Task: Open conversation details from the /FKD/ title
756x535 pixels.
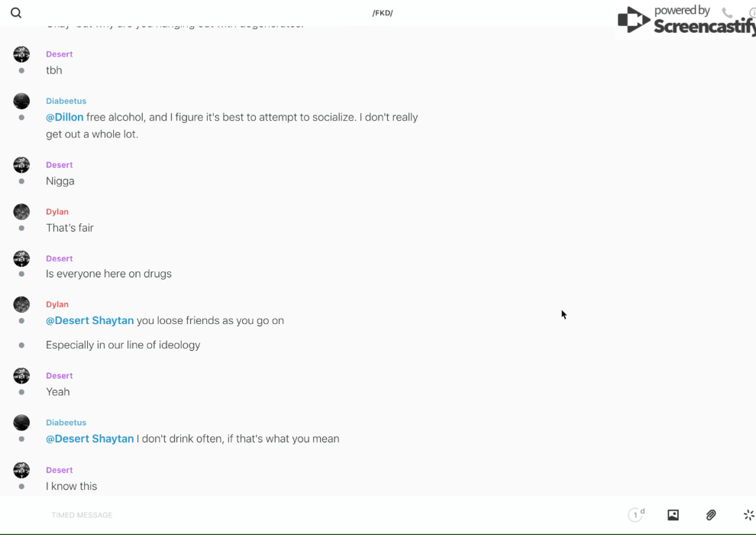Action: 383,13
